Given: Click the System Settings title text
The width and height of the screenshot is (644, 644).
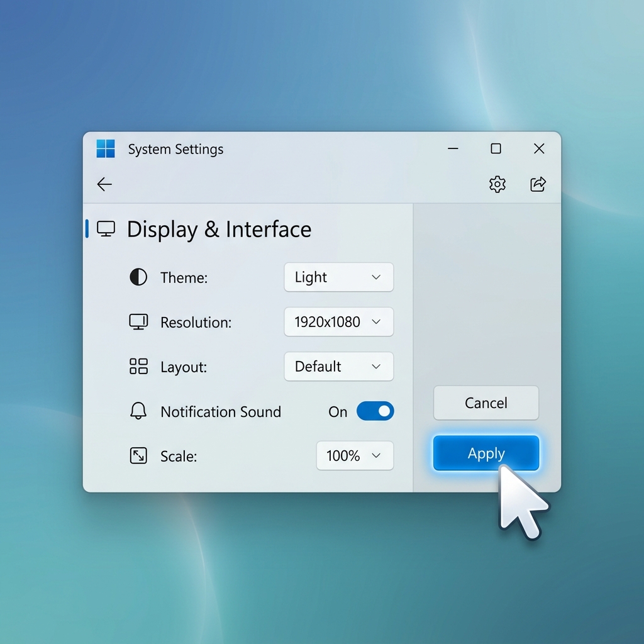Looking at the screenshot, I should (x=175, y=149).
